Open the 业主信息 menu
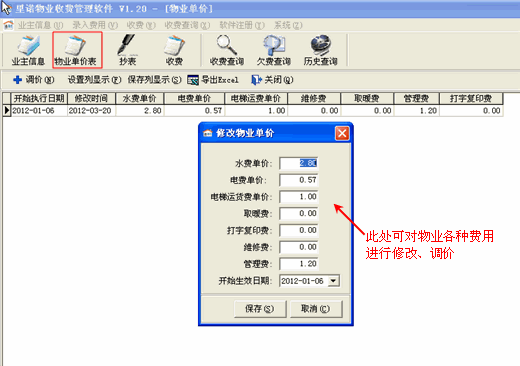Screen dimensions: 520x366 click(40, 25)
